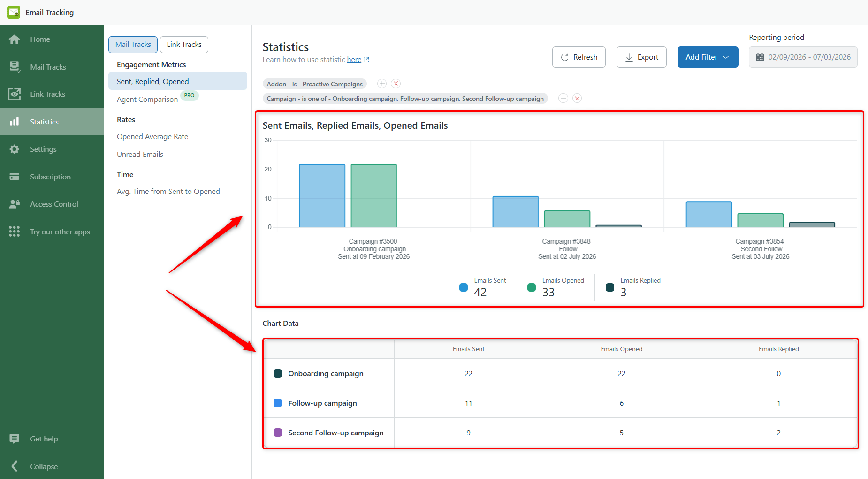Remove the Campaign filter with red X
Screen dimensions: 868x479
(x=577, y=98)
